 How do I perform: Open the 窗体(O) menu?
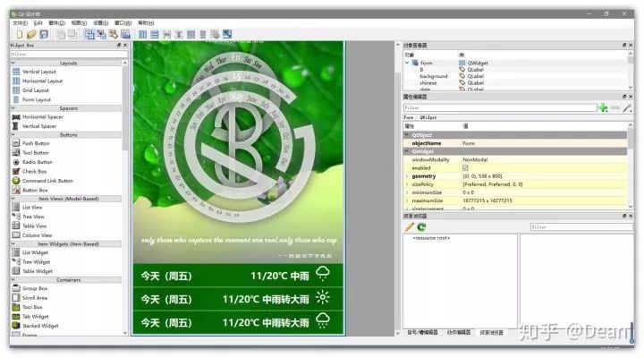pos(56,23)
